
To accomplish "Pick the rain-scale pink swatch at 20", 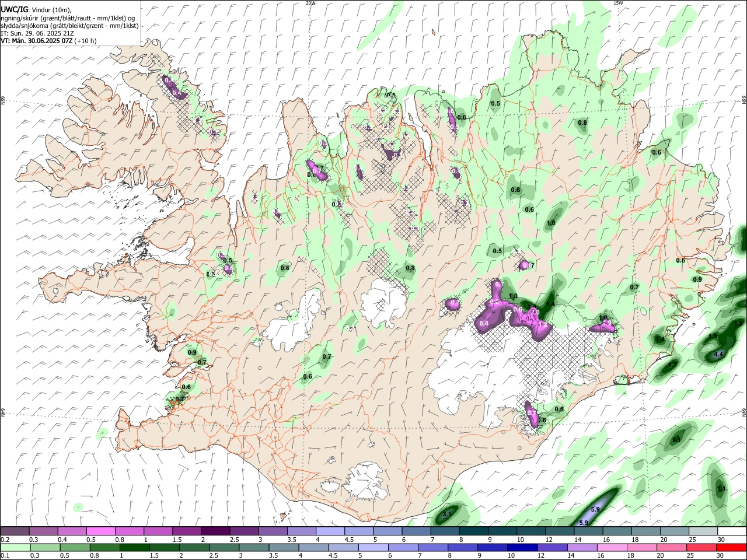I will [672, 547].
